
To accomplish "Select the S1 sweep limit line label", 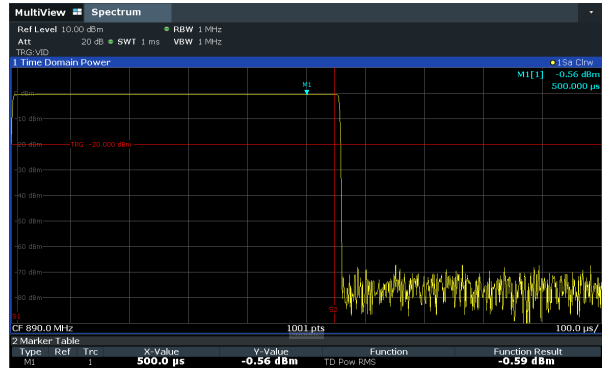I will [16, 316].
